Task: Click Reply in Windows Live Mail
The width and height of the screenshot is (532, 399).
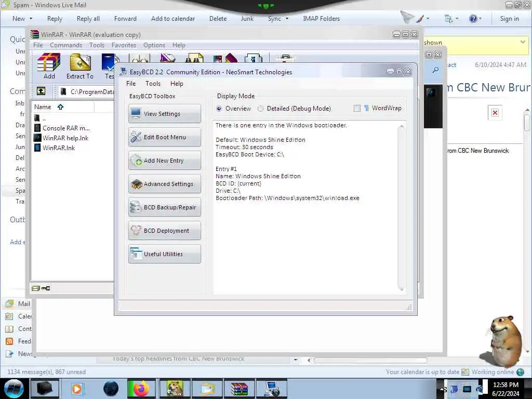Action: (55, 19)
